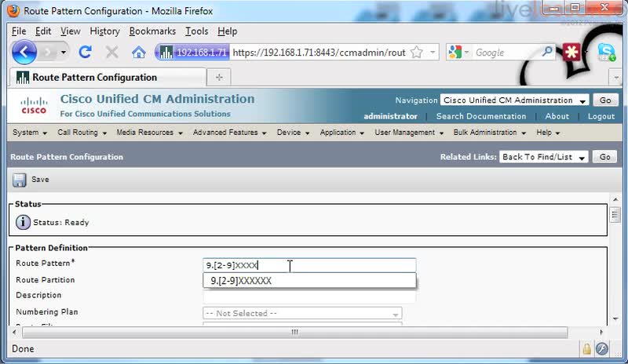Image resolution: width=628 pixels, height=364 pixels.
Task: Open the Navigation dropdown
Action: point(514,100)
